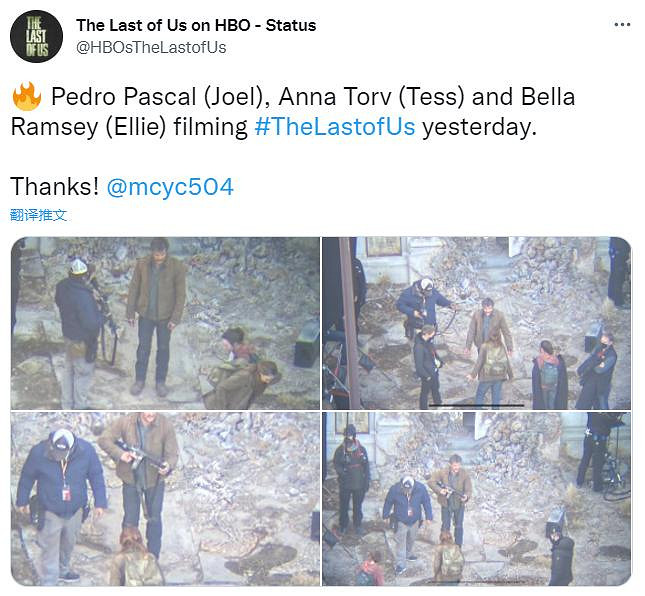Click the word Thanks! in the tweet

pos(55,187)
